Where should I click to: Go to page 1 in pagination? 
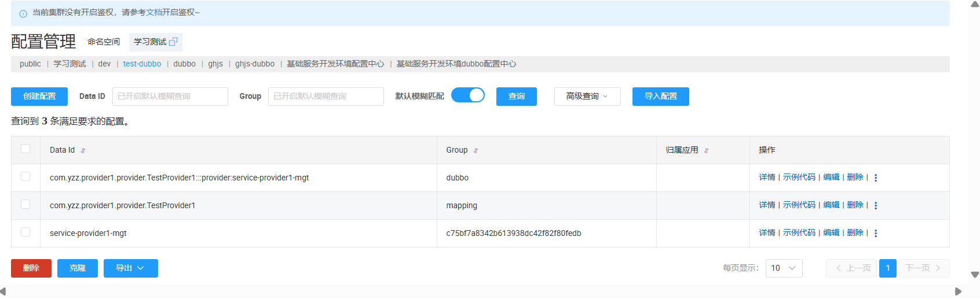887,268
